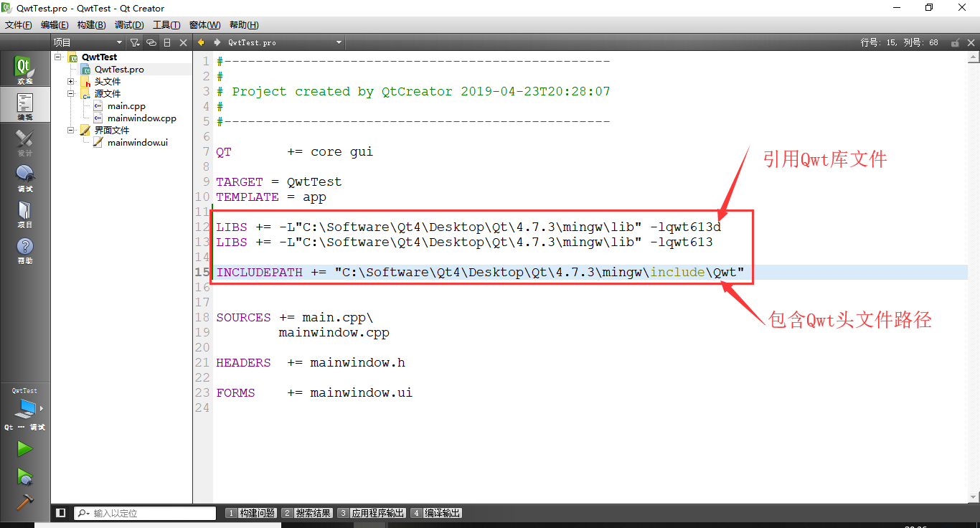
Task: Switch to the Debug (调试) mode
Action: point(24,178)
